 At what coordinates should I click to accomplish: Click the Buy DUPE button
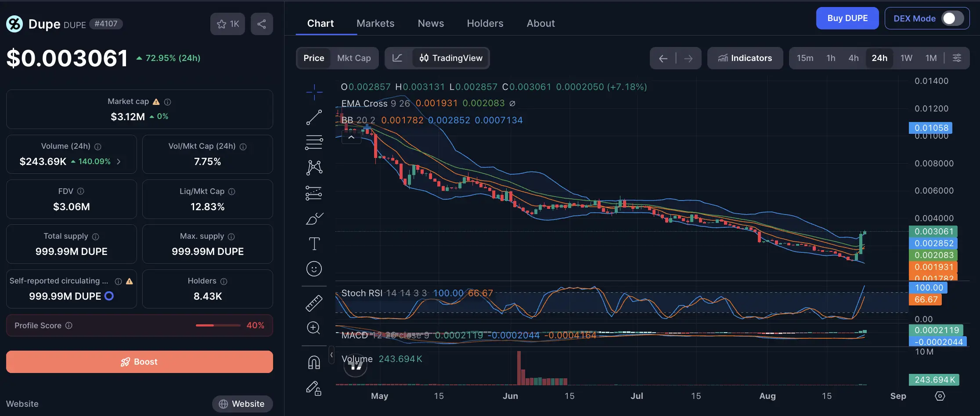(x=847, y=18)
